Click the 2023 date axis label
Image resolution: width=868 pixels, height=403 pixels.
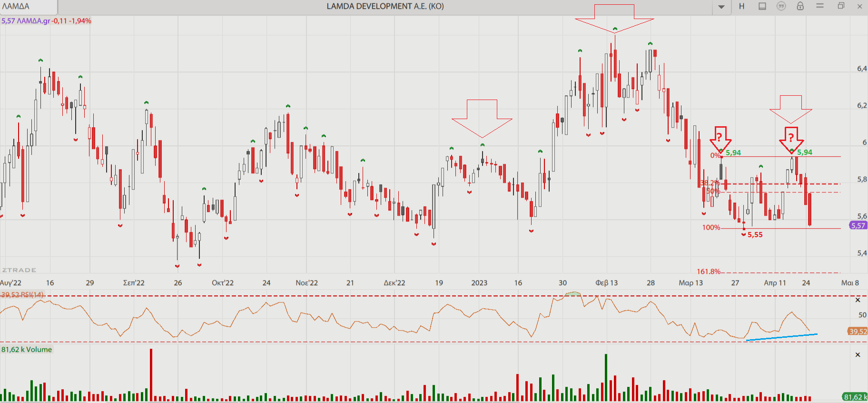click(479, 283)
